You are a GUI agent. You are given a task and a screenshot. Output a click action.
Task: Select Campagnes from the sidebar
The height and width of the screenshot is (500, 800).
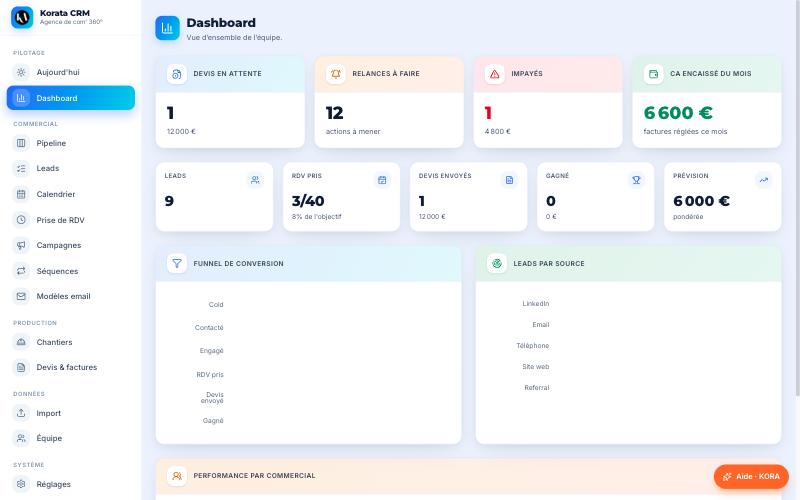coord(71,245)
